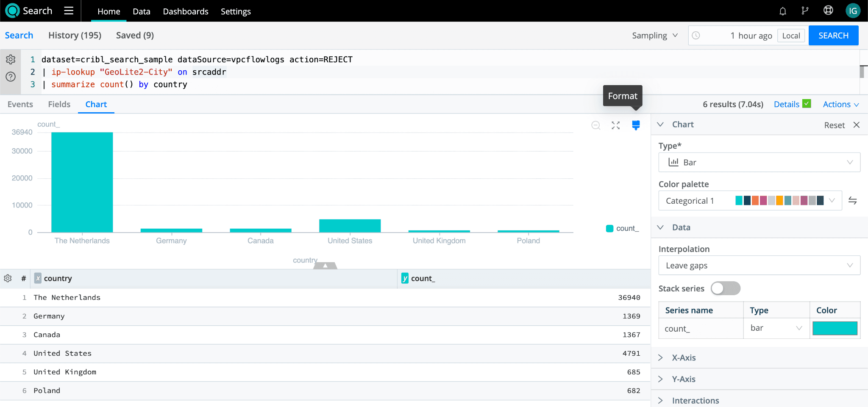Toggle the Local time zone button

[x=791, y=36]
